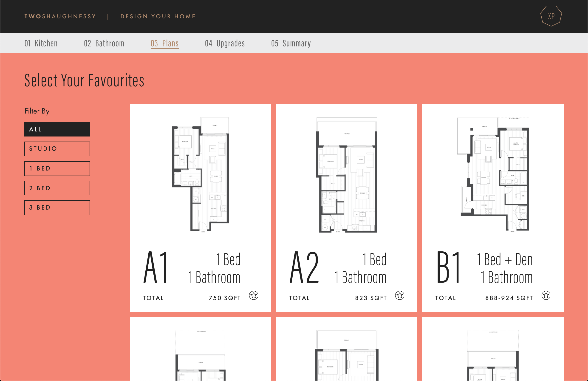Open the partial floor plan below B1
The width and height of the screenshot is (588, 381).
tap(493, 355)
